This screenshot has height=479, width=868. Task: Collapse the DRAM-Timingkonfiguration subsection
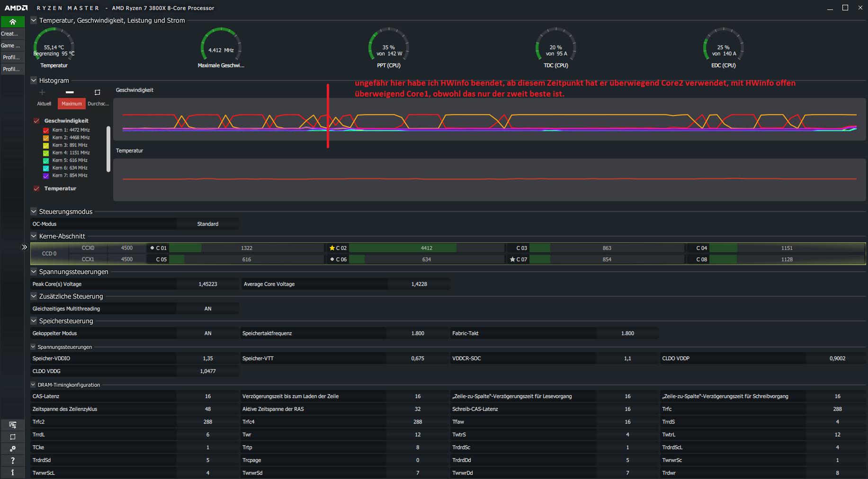[33, 385]
